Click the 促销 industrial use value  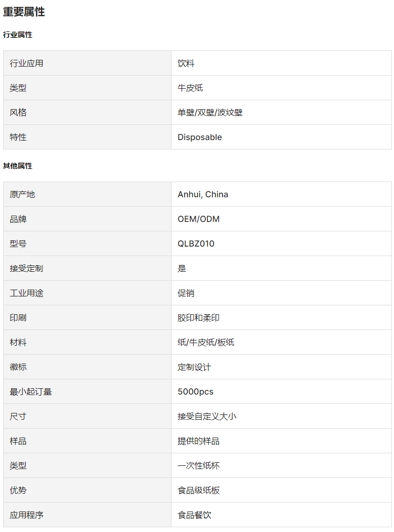click(186, 293)
